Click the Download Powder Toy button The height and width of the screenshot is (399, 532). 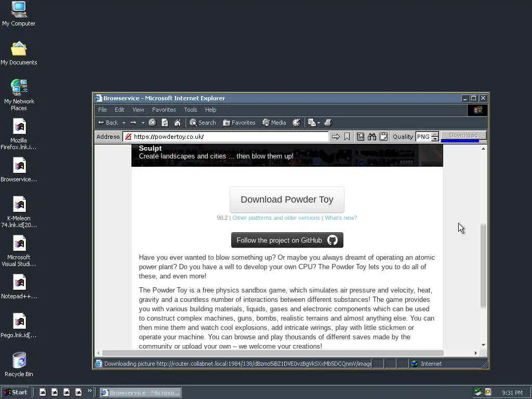click(x=287, y=199)
